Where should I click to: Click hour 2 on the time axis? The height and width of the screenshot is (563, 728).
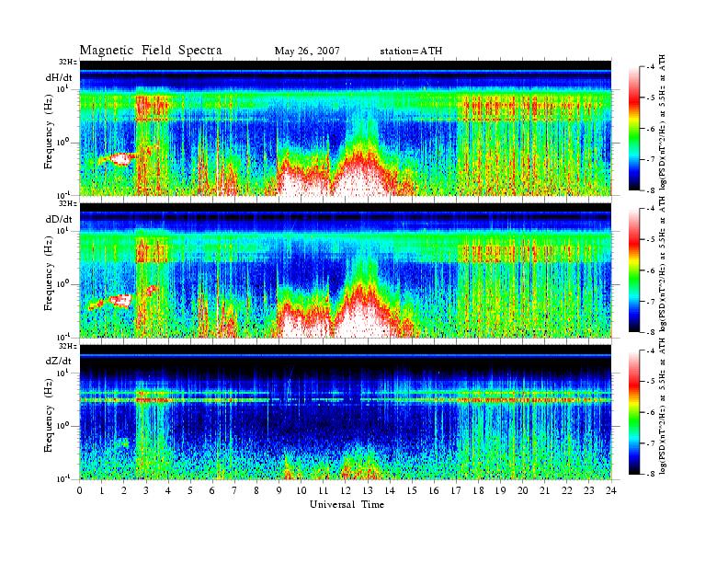[124, 491]
